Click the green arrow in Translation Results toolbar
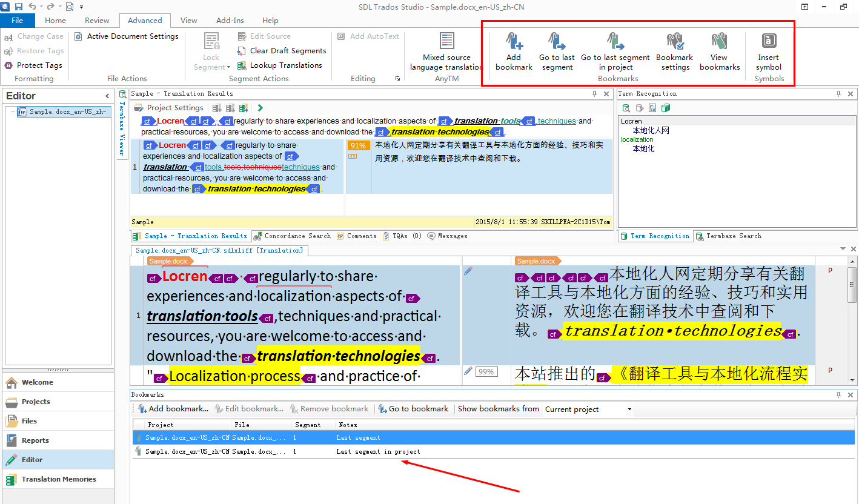Viewport: 859px width, 504px height. coord(260,108)
